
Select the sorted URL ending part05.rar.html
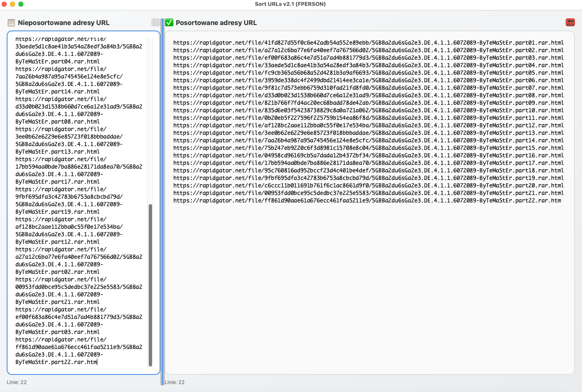point(369,73)
